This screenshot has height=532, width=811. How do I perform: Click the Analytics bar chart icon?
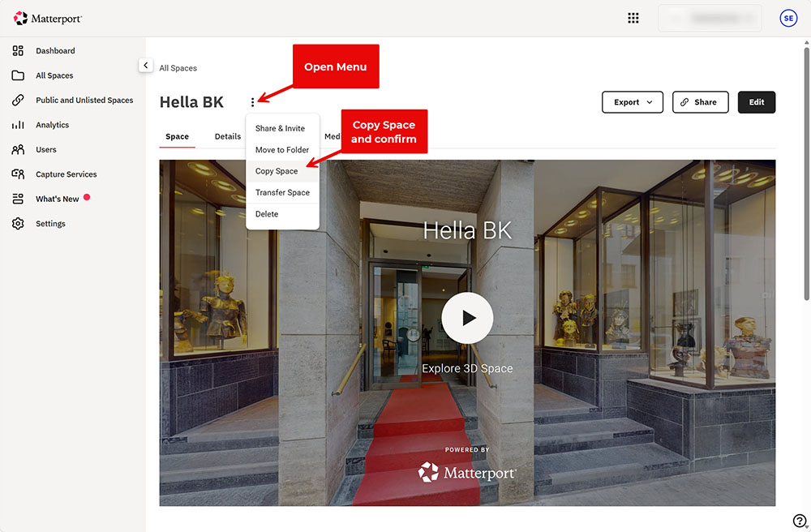[x=18, y=125]
